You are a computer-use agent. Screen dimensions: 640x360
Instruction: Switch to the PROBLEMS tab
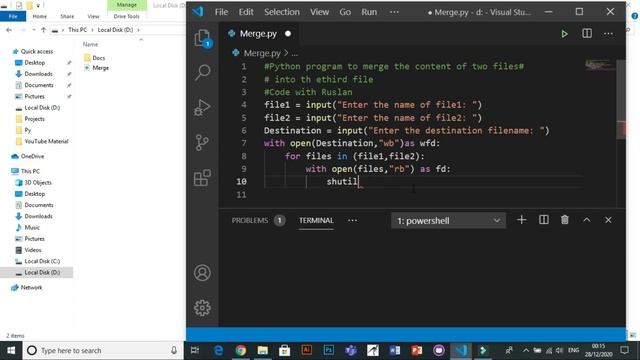tap(250, 220)
